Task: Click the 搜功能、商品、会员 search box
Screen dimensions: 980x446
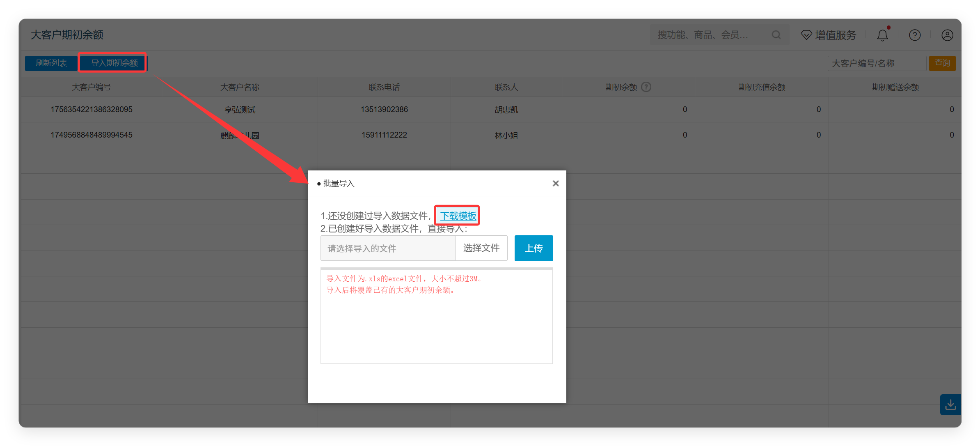Action: (x=712, y=35)
